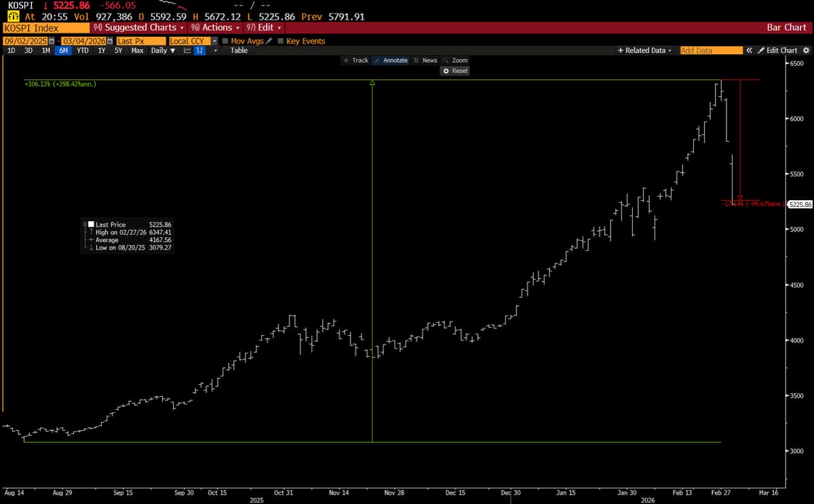Select the line chart style icon
The height and width of the screenshot is (504, 814).
[x=186, y=50]
